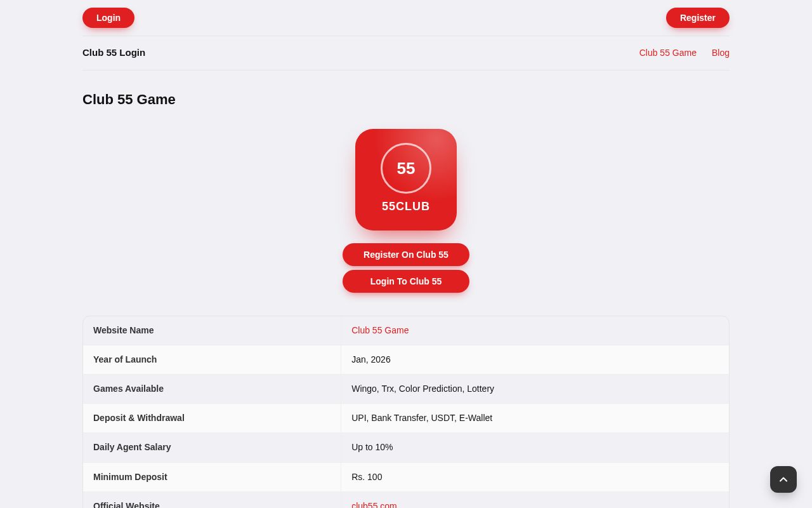This screenshot has height=508, width=812.
Task: Select the Games Available label
Action: tap(128, 389)
